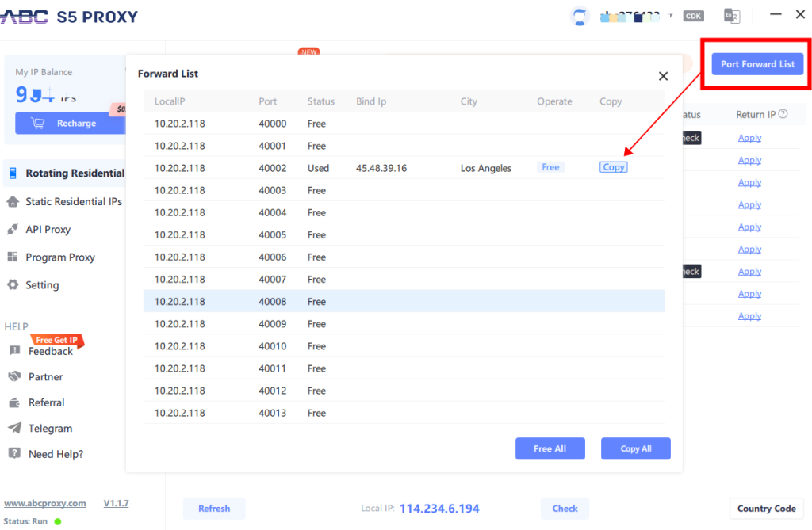
Task: Open Program Proxy page
Action: (x=60, y=257)
